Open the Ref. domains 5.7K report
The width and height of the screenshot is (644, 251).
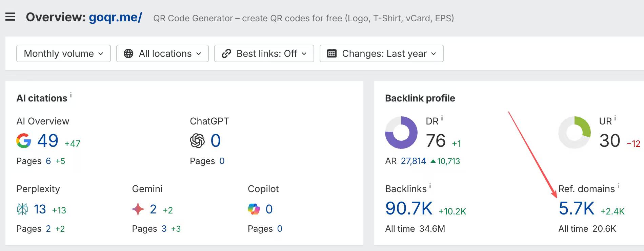coord(577,208)
